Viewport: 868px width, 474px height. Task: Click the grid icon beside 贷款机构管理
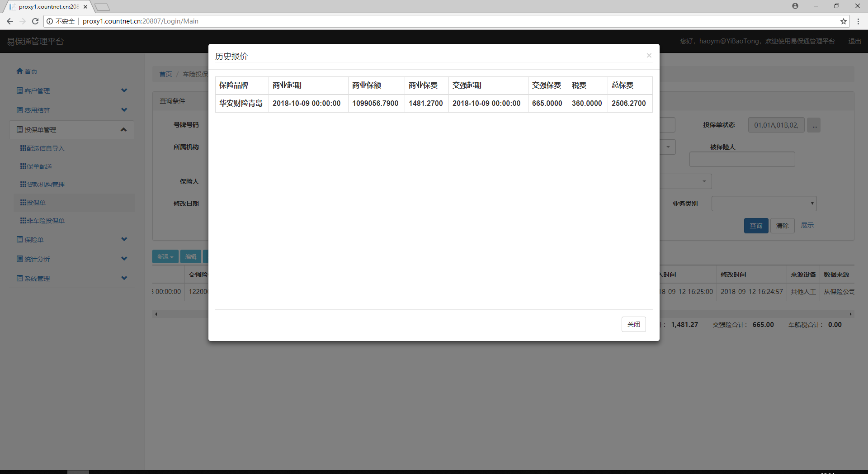(23, 184)
